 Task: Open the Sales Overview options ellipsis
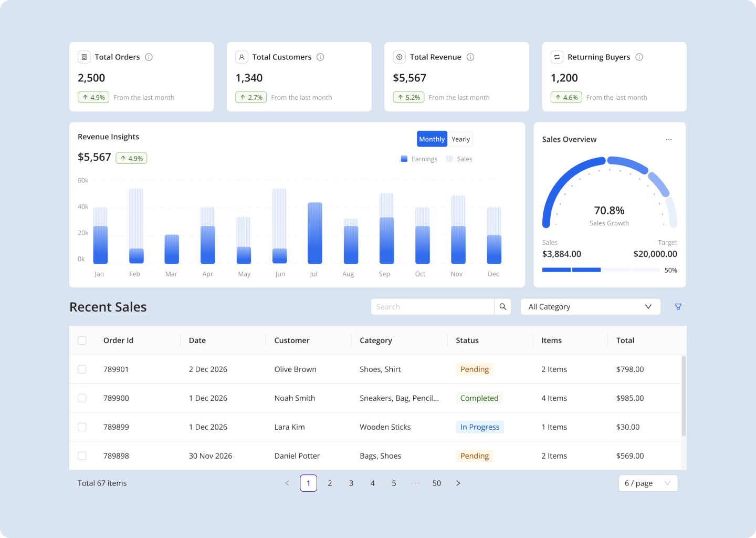pyautogui.click(x=669, y=139)
